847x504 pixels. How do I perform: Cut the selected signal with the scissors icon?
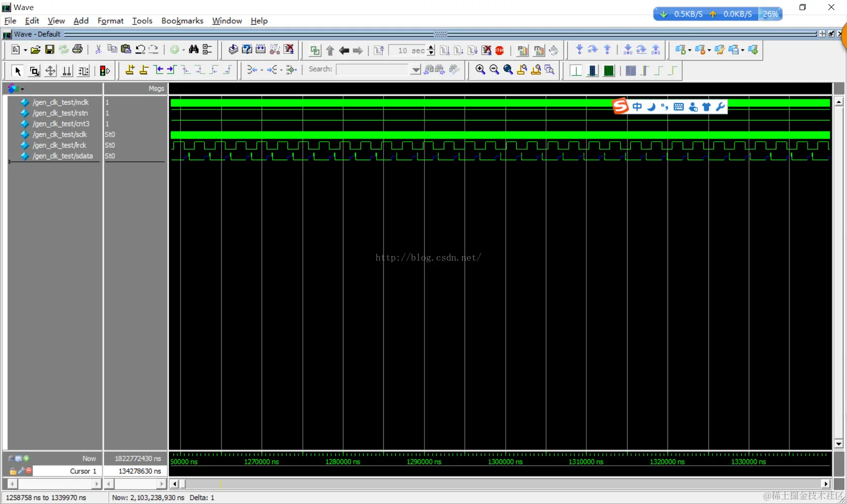tap(98, 49)
